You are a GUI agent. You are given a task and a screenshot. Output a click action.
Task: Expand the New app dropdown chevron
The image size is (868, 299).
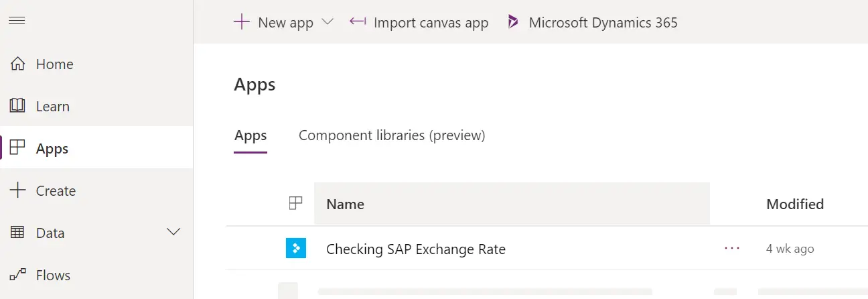click(x=328, y=22)
